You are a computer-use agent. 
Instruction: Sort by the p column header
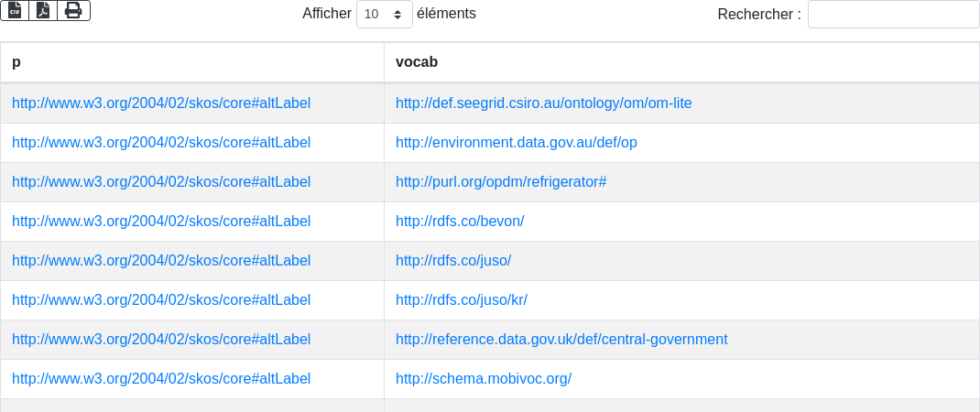pyautogui.click(x=16, y=62)
